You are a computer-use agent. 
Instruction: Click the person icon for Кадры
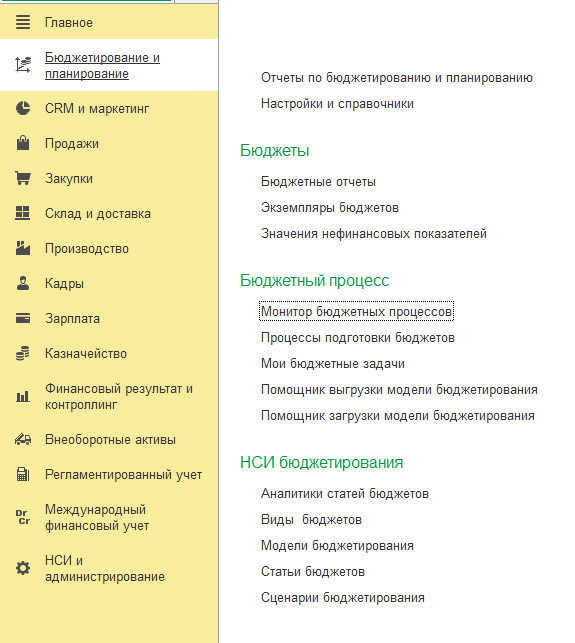(x=23, y=283)
